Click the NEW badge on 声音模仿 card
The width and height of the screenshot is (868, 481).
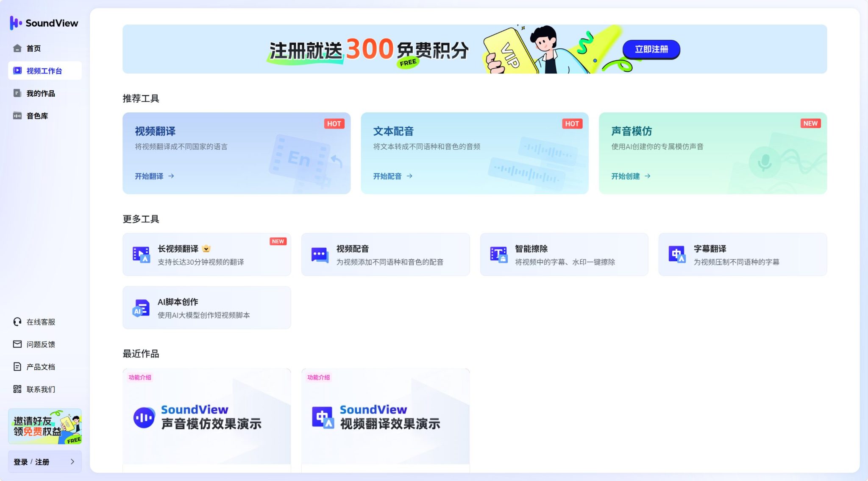tap(810, 123)
